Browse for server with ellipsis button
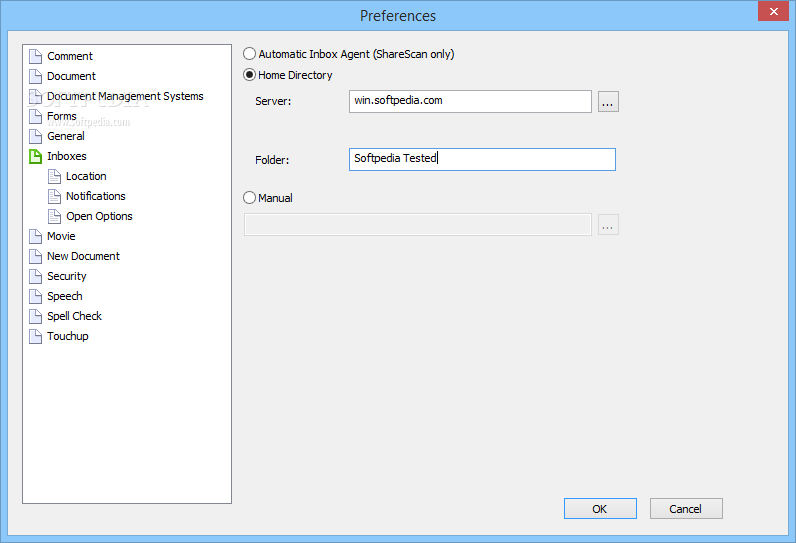This screenshot has height=543, width=796. coord(608,101)
